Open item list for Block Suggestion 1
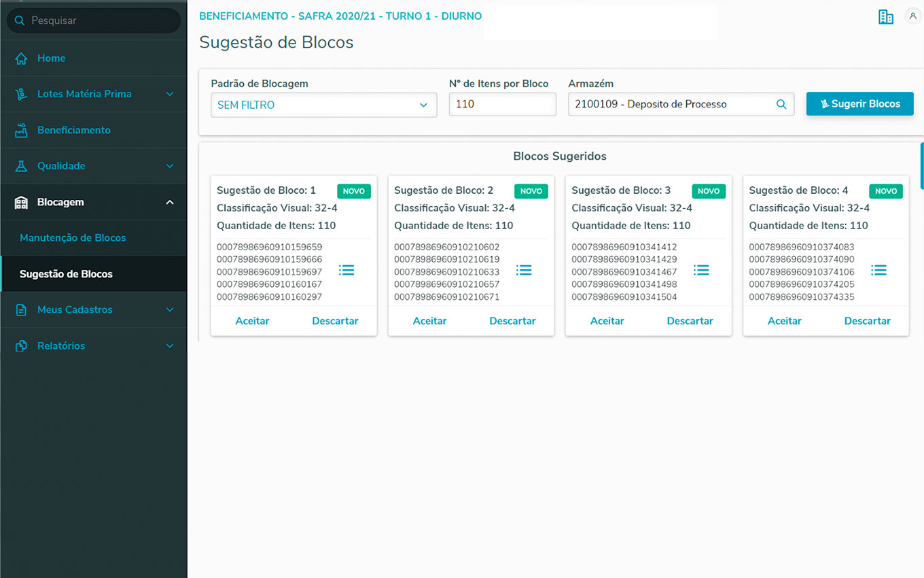Viewport: 924px width, 578px height. coord(346,271)
